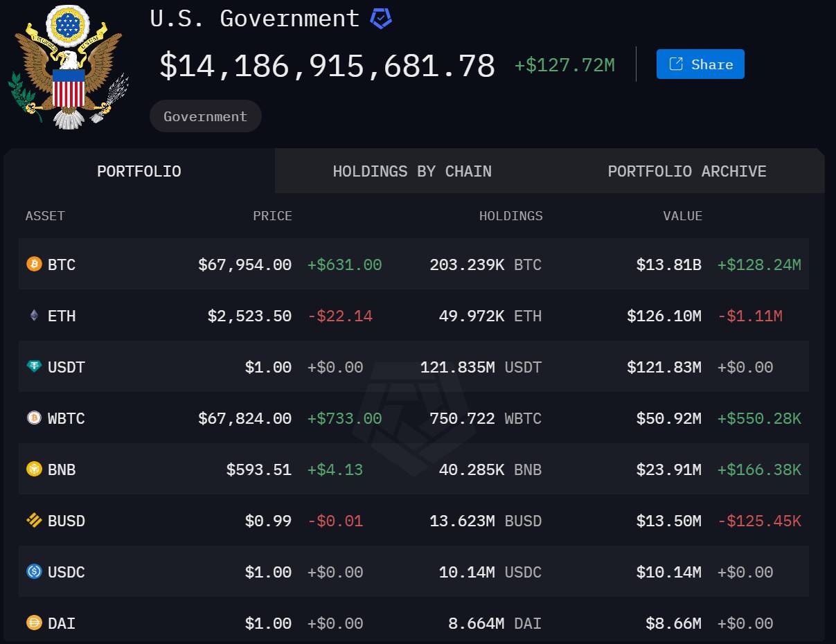Click the U.S. Government eagle seal logo
Image resolution: width=836 pixels, height=644 pixels.
(x=68, y=67)
